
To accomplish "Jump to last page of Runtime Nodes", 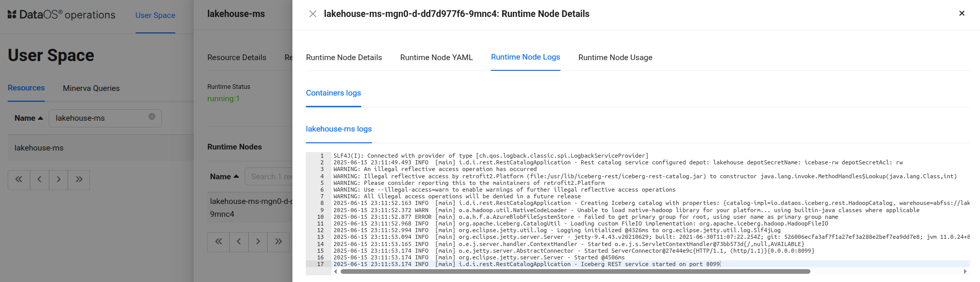I will [278, 241].
